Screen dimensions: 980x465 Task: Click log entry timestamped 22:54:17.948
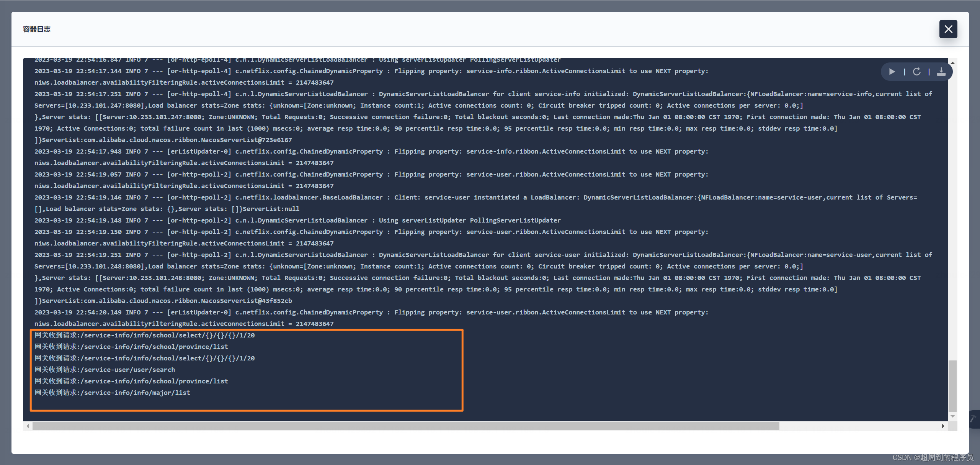tap(371, 151)
